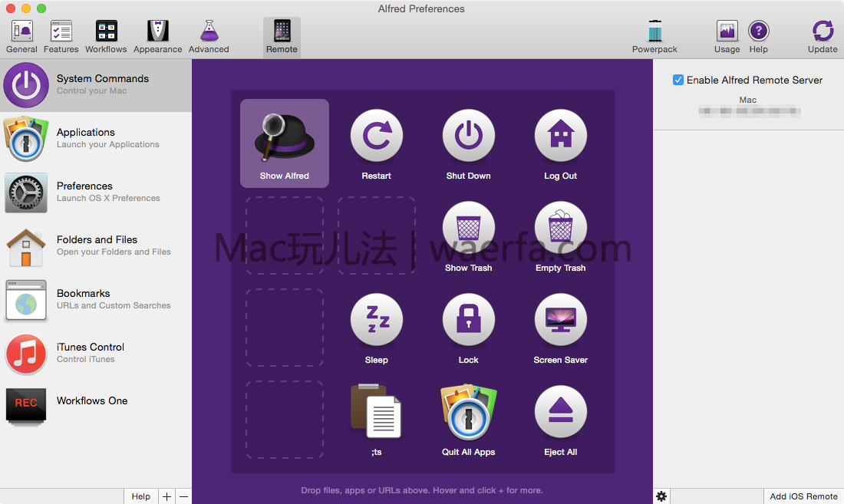This screenshot has height=504, width=844.
Task: Select iTunes Control in the sidebar
Action: point(95,354)
